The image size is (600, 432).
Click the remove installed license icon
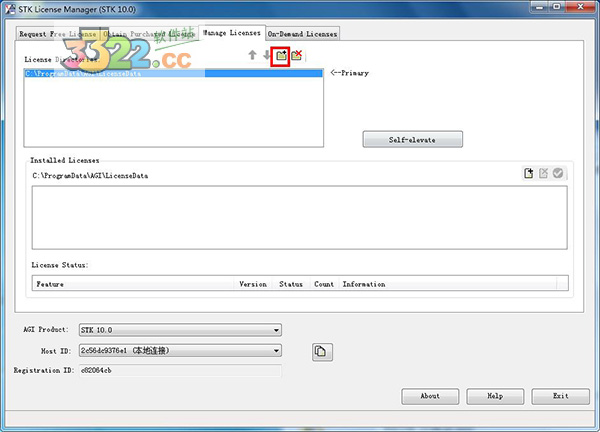(x=544, y=174)
